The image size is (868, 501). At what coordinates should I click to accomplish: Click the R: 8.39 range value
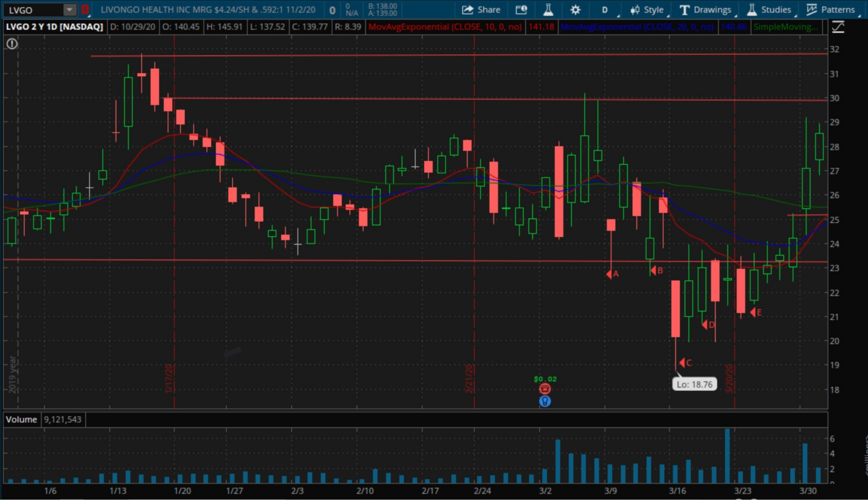tap(348, 27)
